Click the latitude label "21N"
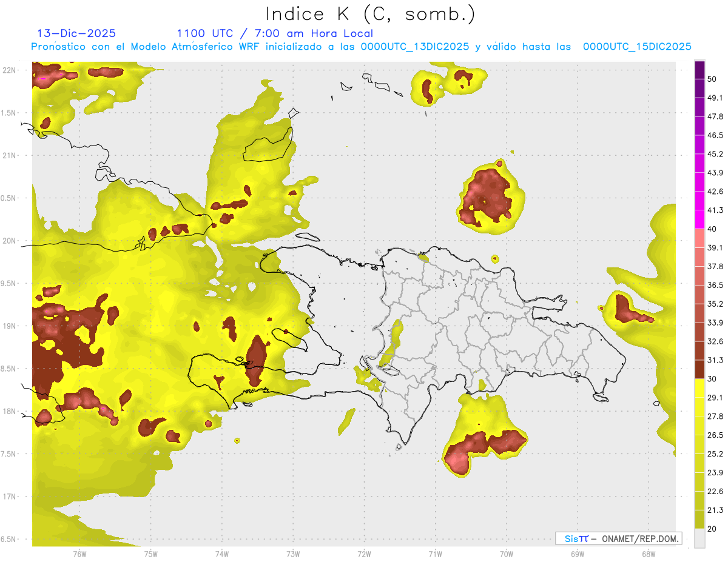Viewport: 728px width, 562px height. [x=8, y=155]
